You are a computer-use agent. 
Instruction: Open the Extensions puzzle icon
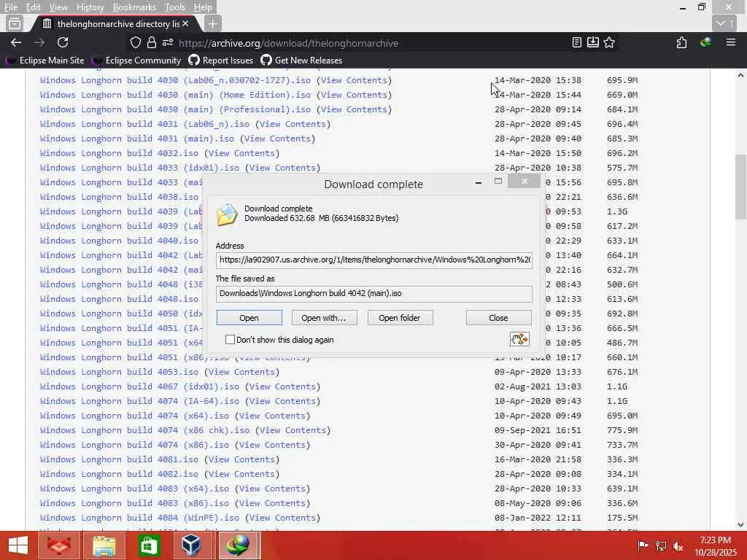point(682,43)
